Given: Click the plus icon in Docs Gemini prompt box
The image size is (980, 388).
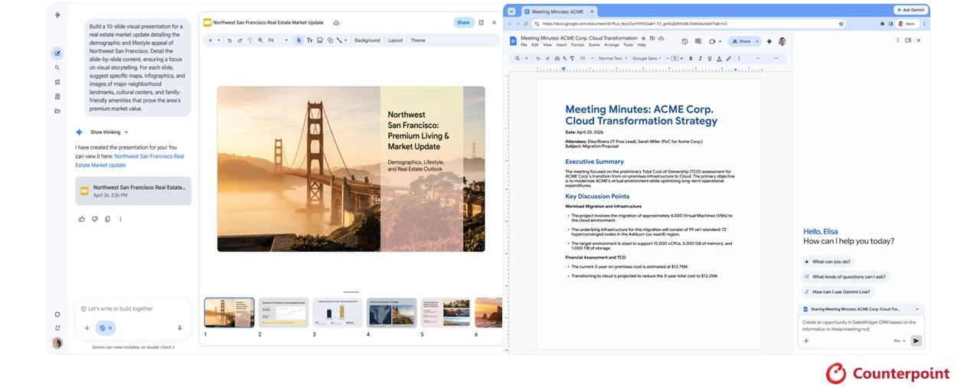Looking at the screenshot, I should tap(805, 341).
